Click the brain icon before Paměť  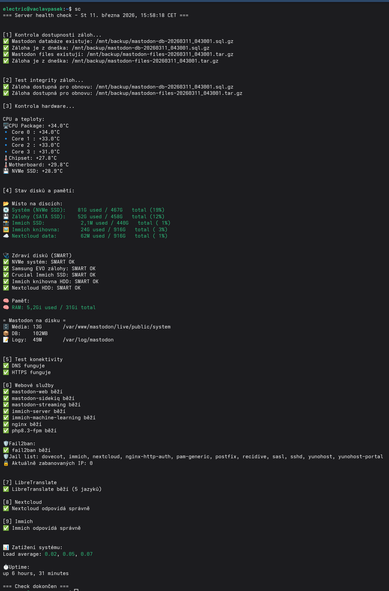click(6, 301)
